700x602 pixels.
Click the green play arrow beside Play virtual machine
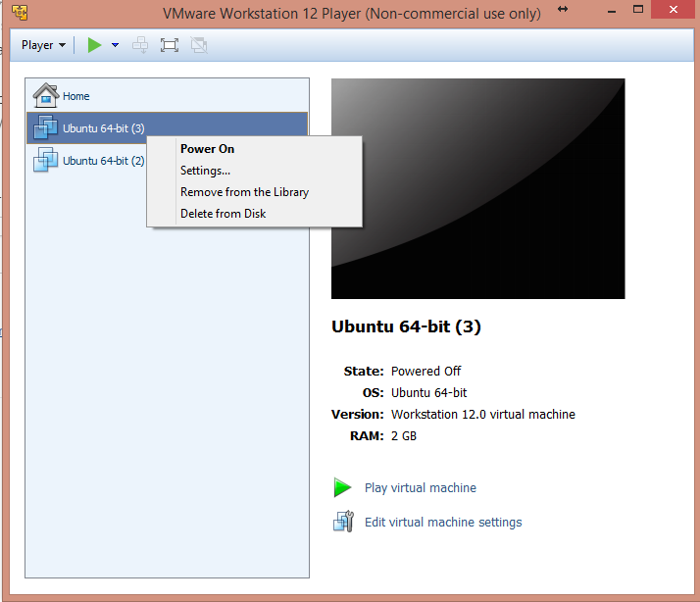342,487
